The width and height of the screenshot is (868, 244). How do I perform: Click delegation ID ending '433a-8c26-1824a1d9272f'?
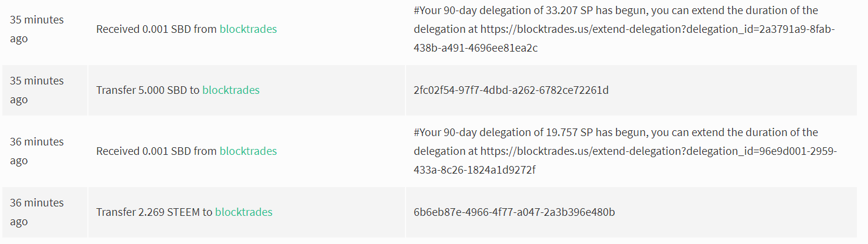click(474, 170)
